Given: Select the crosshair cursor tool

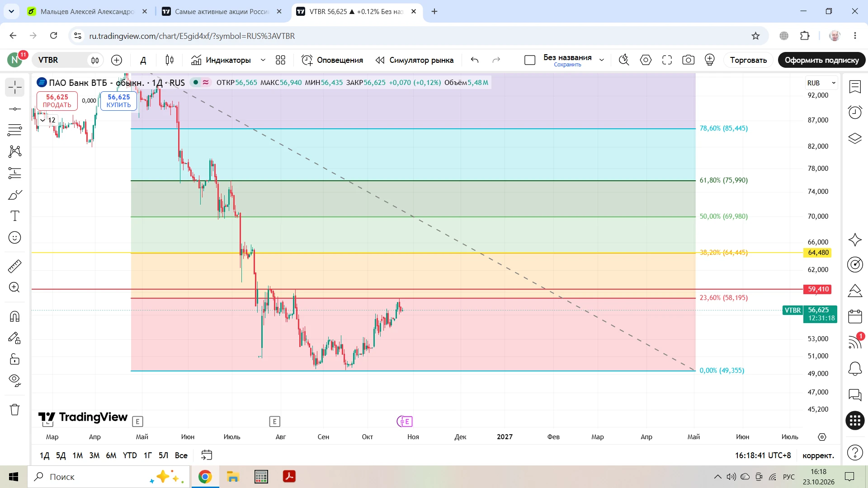Looking at the screenshot, I should (x=14, y=87).
